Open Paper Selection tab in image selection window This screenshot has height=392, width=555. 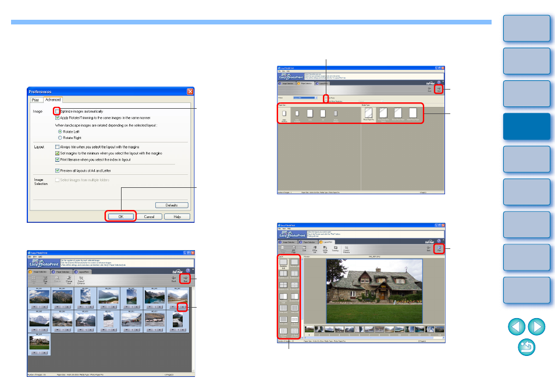[x=61, y=272]
